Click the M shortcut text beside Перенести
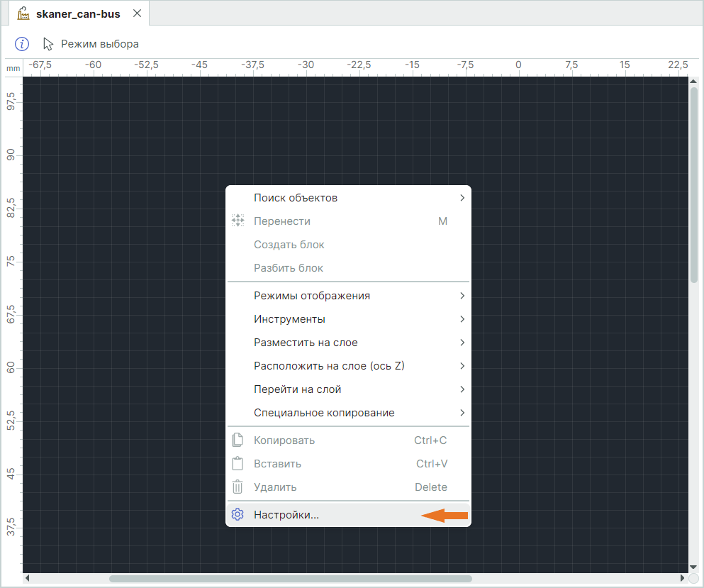Screen dimensions: 704x588 442,221
